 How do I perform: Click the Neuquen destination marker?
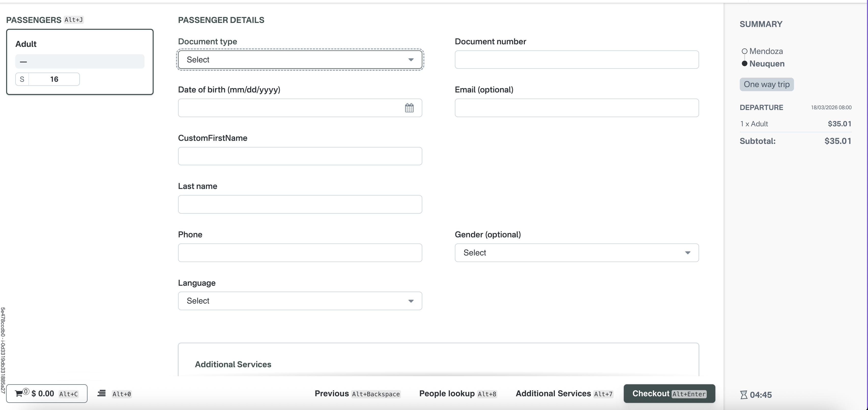[744, 64]
